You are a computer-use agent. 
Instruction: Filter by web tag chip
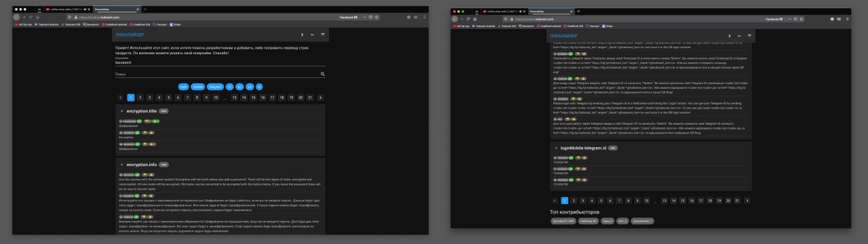(183, 87)
